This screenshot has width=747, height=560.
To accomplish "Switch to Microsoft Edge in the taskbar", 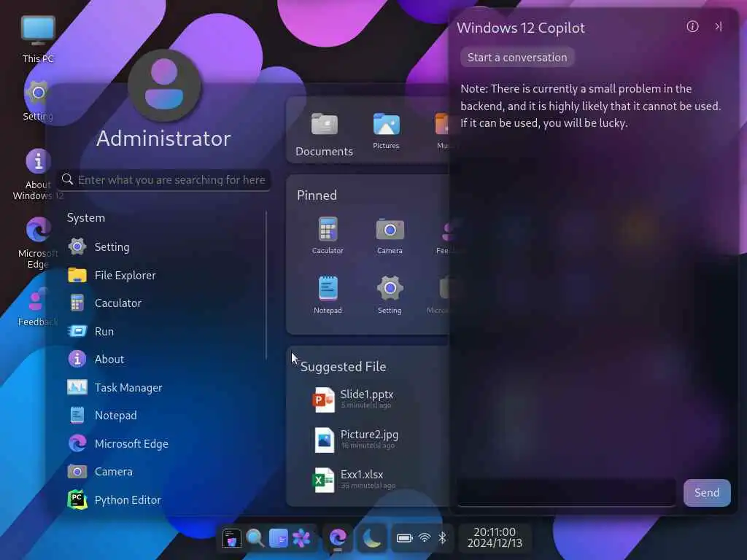I will tap(338, 538).
